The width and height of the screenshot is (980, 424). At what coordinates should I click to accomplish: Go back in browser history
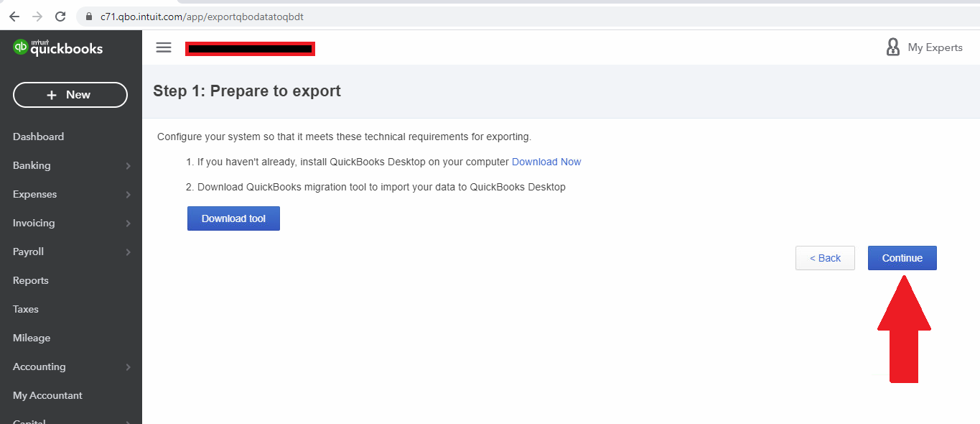[14, 17]
